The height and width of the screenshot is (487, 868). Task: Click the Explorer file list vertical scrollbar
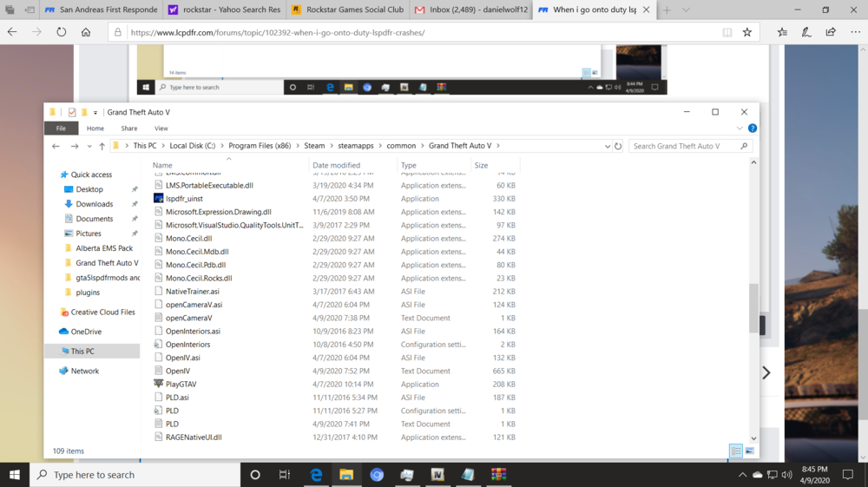[x=753, y=308]
